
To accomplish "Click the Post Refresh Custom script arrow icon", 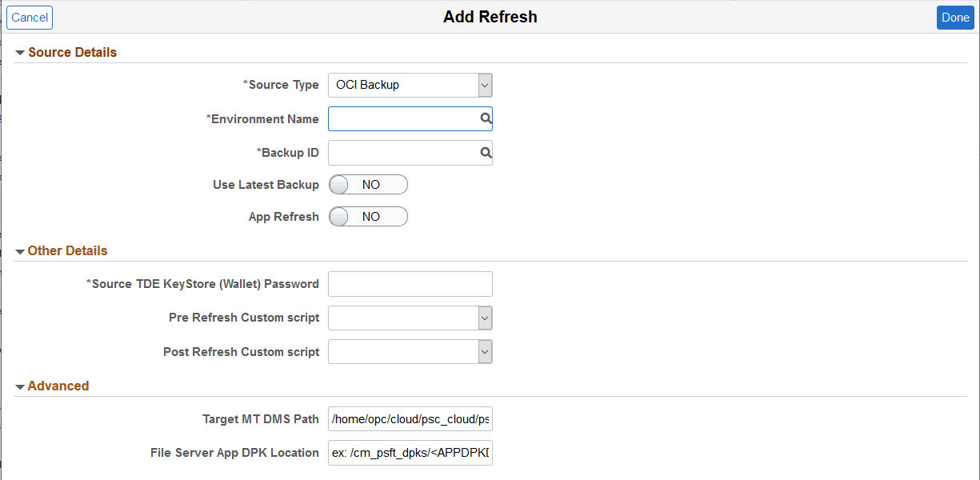I will point(484,351).
